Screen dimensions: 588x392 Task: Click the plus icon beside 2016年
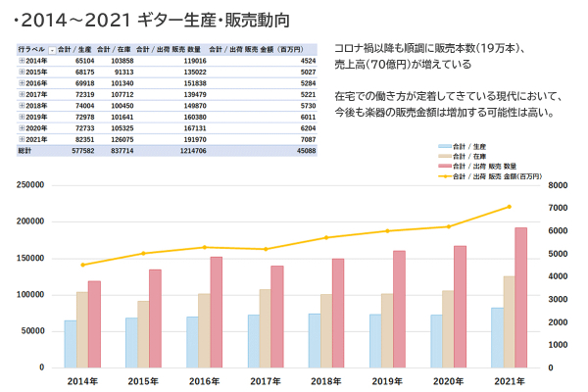[22, 82]
